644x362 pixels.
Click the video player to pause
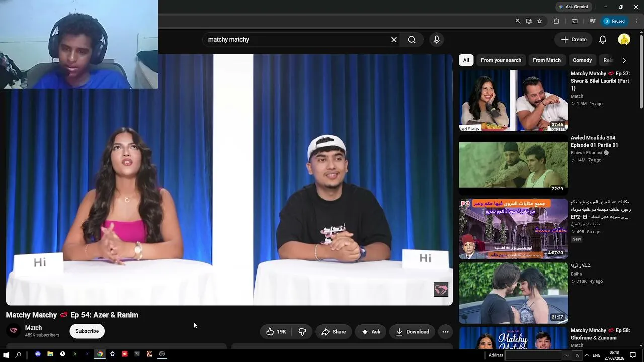click(229, 180)
